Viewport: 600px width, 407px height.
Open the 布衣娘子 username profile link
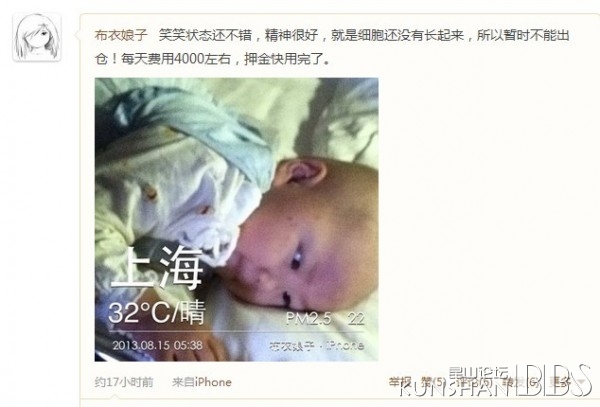(121, 35)
